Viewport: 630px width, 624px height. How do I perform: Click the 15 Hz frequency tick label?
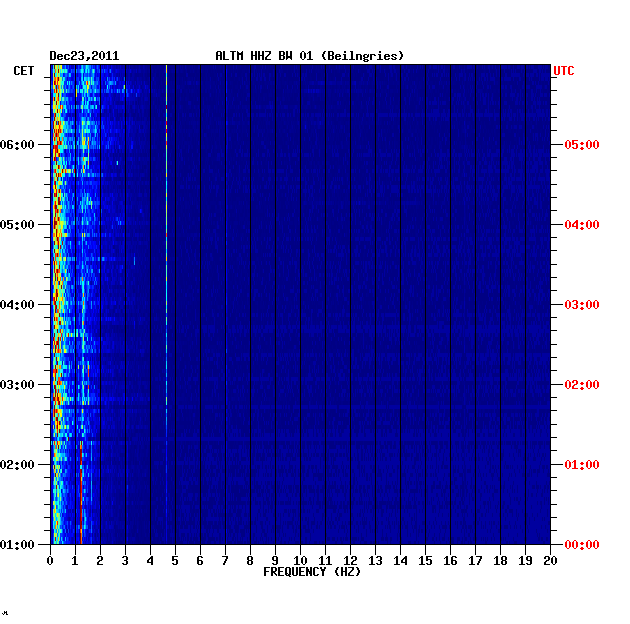[x=425, y=561]
